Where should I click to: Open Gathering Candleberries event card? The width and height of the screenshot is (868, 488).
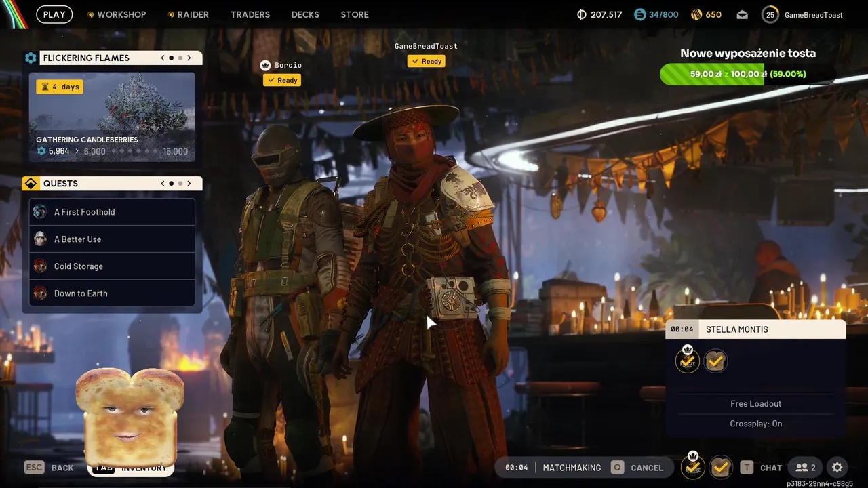coord(112,117)
